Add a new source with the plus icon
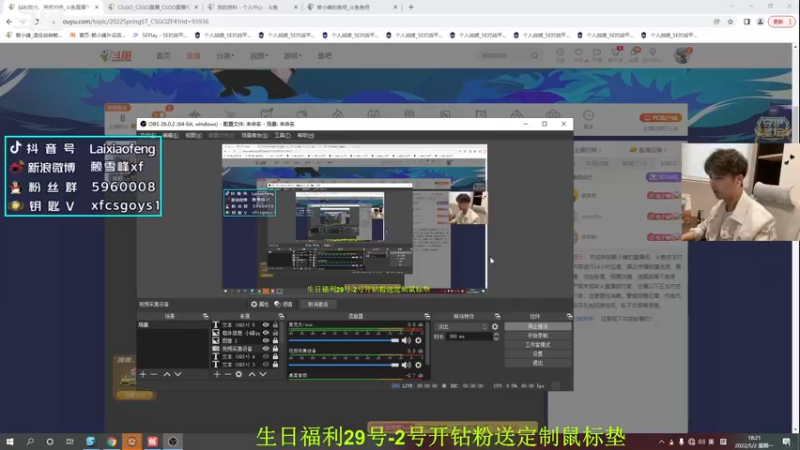 pyautogui.click(x=217, y=374)
